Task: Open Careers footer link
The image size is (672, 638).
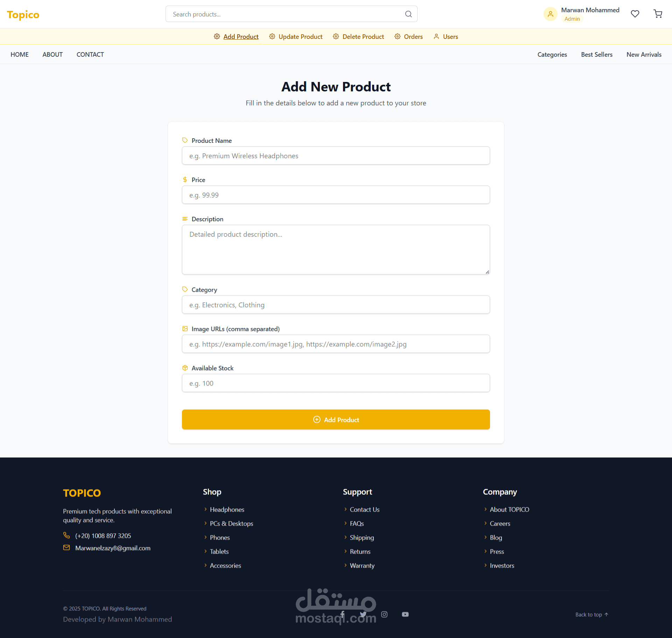Action: point(500,523)
